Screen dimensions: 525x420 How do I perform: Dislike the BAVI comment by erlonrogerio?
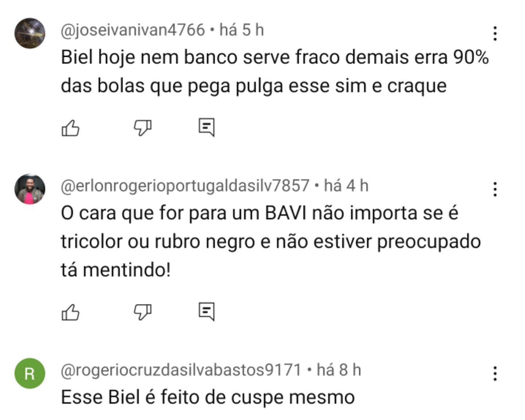(143, 312)
